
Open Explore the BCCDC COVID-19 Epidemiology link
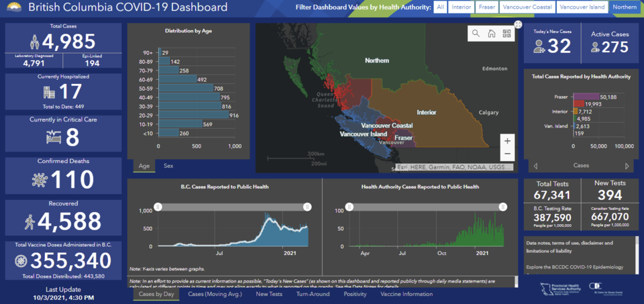click(575, 267)
